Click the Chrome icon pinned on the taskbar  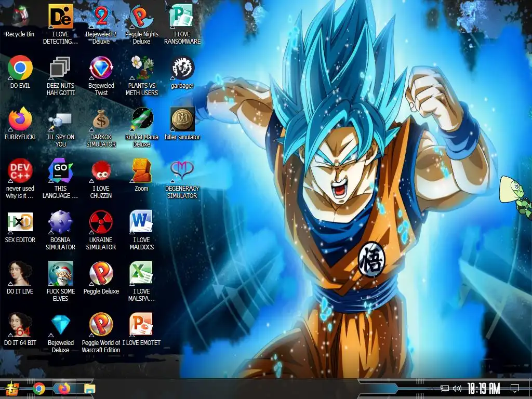point(39,389)
